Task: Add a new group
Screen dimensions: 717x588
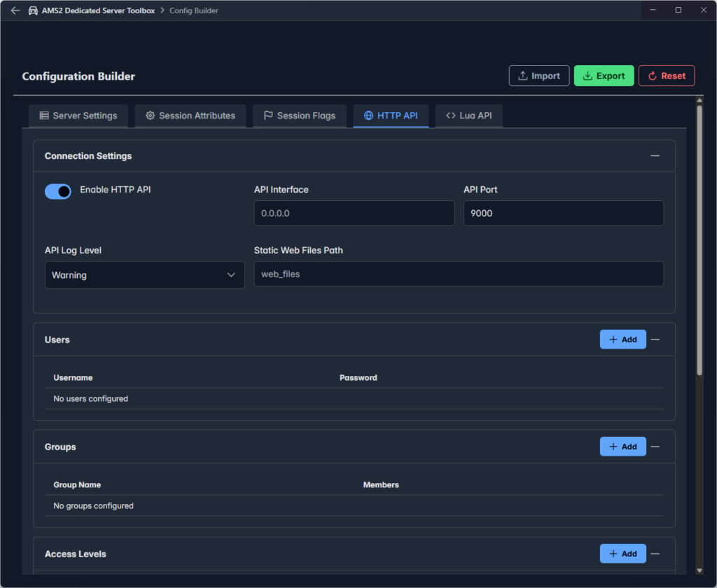Action: tap(622, 447)
